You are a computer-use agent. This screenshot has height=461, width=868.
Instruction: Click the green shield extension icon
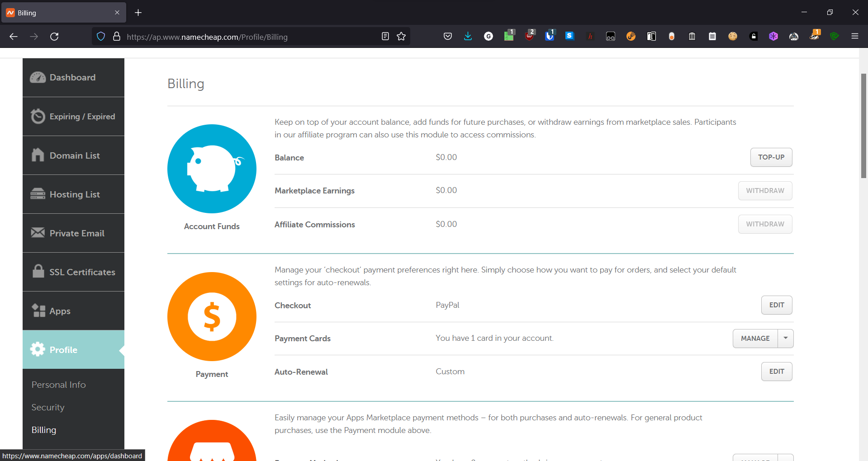(835, 37)
